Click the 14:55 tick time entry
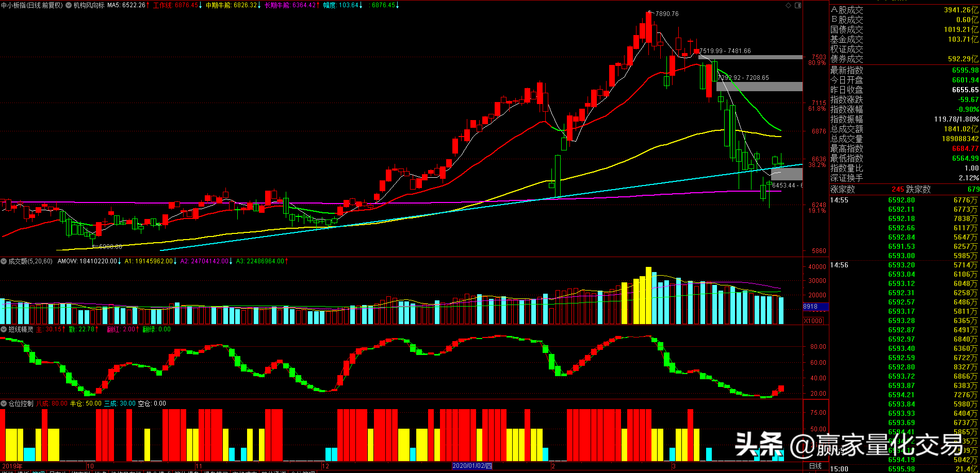The image size is (980, 473). click(x=840, y=200)
